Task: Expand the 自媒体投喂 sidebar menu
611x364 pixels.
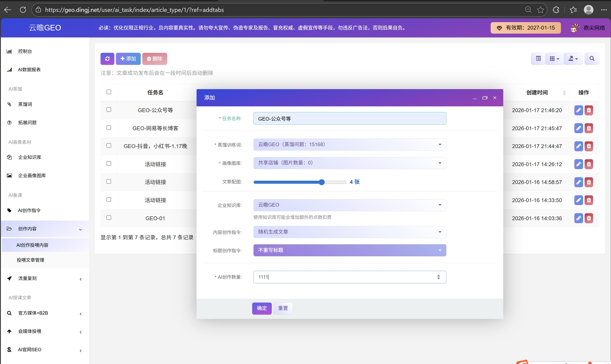Action: click(45, 331)
